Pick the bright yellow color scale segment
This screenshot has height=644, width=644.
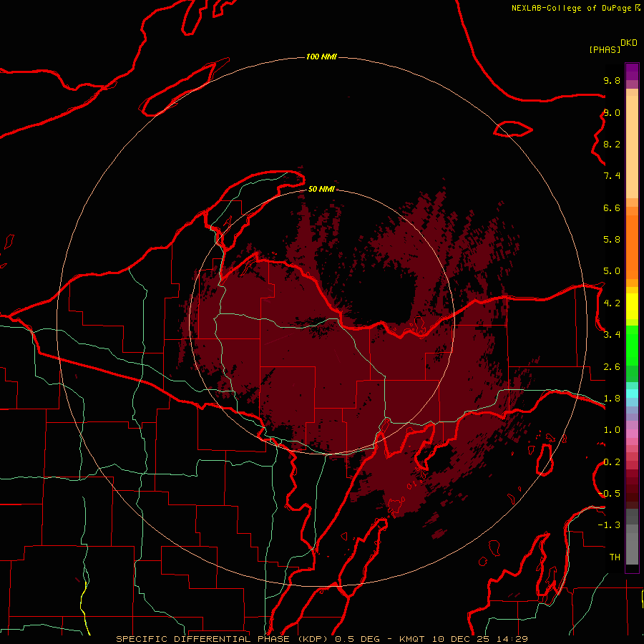[x=632, y=306]
